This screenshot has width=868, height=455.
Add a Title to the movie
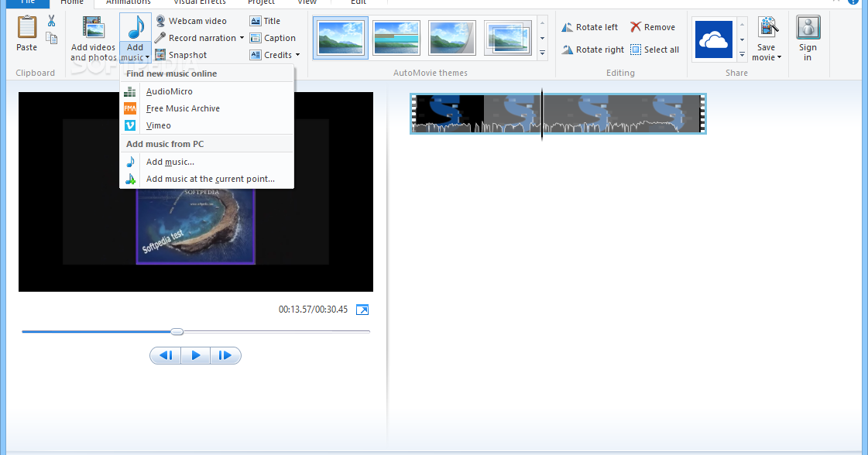265,21
